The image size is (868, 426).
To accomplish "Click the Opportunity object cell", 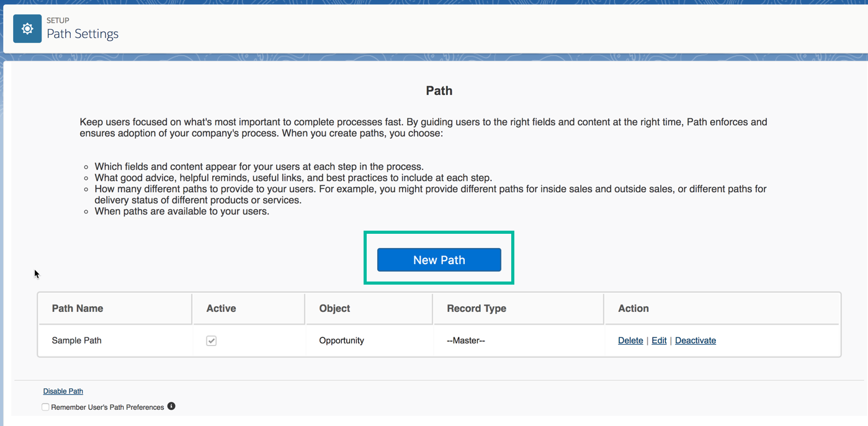I will [341, 340].
